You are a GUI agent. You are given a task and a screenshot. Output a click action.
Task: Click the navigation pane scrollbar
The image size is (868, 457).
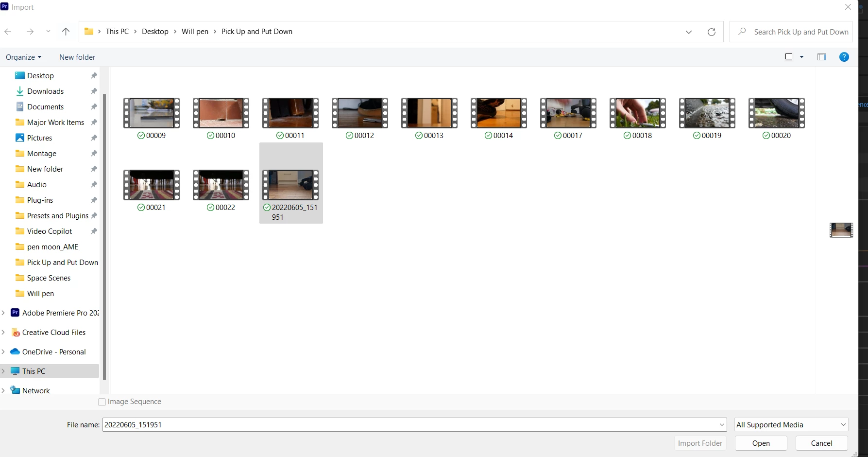104,237
